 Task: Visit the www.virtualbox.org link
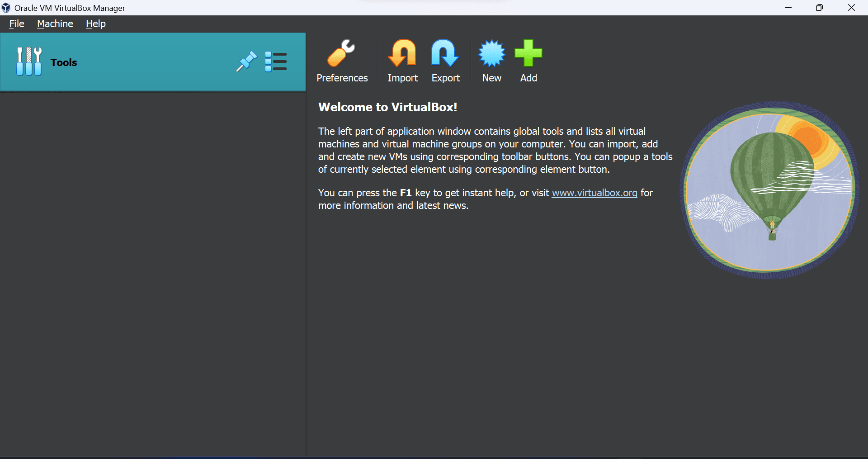coord(594,193)
